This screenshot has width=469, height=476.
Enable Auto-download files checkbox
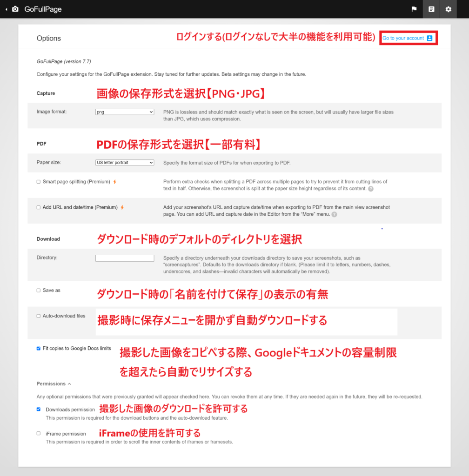[39, 316]
